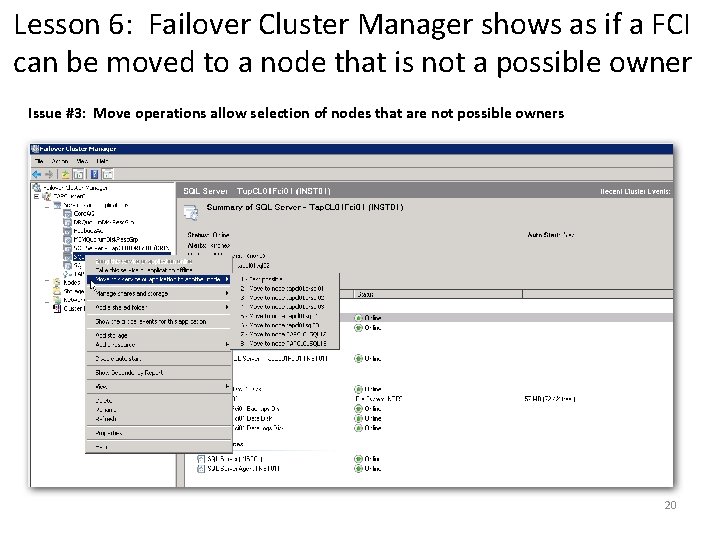Image resolution: width=720 pixels, height=540 pixels.
Task: Collapse the cluster node in the tree
Action: pyautogui.click(x=37, y=196)
